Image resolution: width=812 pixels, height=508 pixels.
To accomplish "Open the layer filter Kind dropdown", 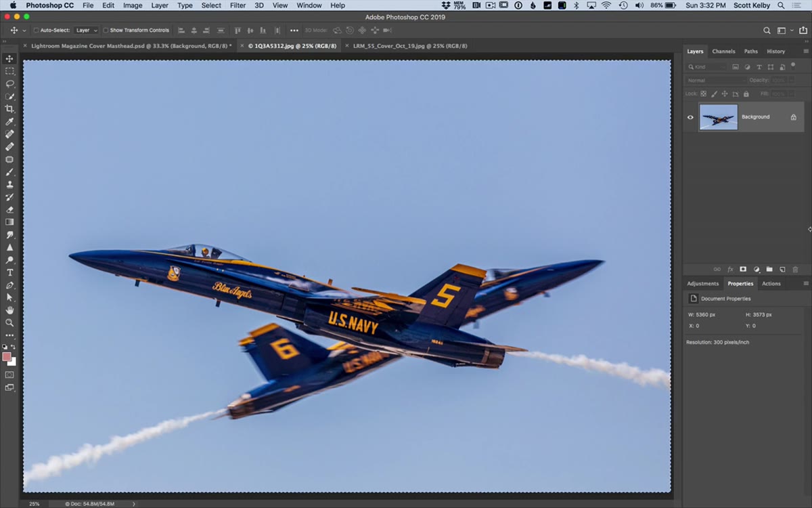I will point(705,67).
